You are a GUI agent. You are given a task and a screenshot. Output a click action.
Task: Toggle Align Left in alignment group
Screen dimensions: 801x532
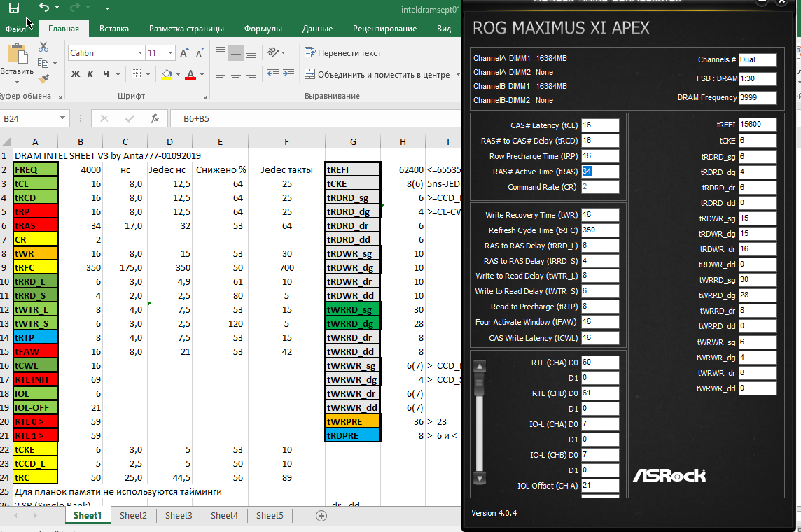tap(220, 74)
